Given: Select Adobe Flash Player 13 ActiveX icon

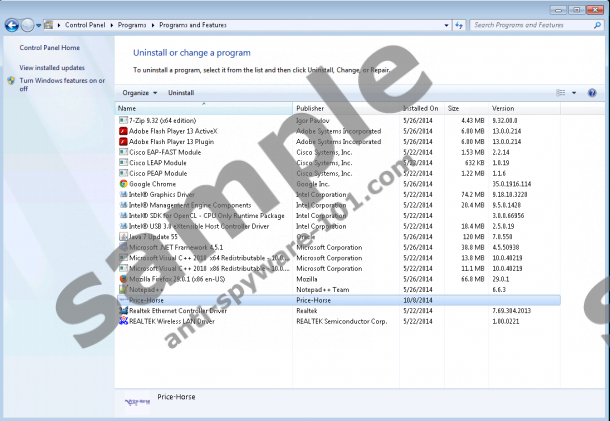Looking at the screenshot, I should [x=123, y=131].
